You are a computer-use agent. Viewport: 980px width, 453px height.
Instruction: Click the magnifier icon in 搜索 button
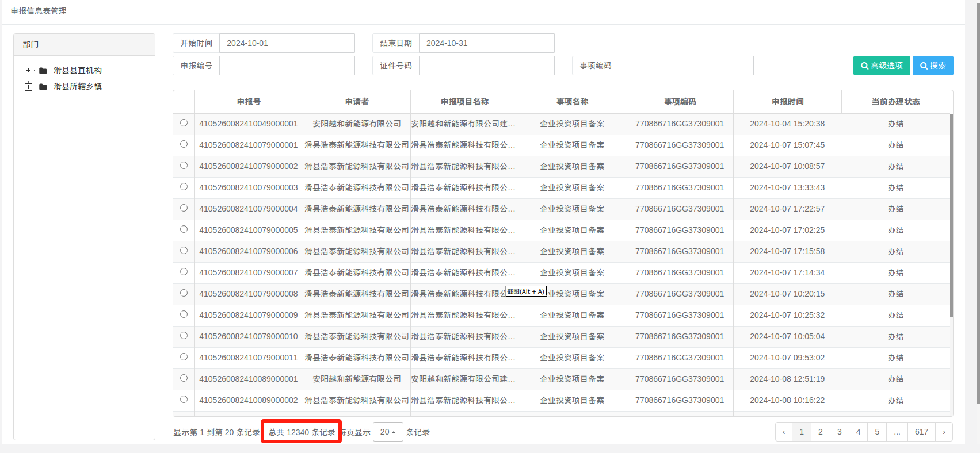[924, 66]
